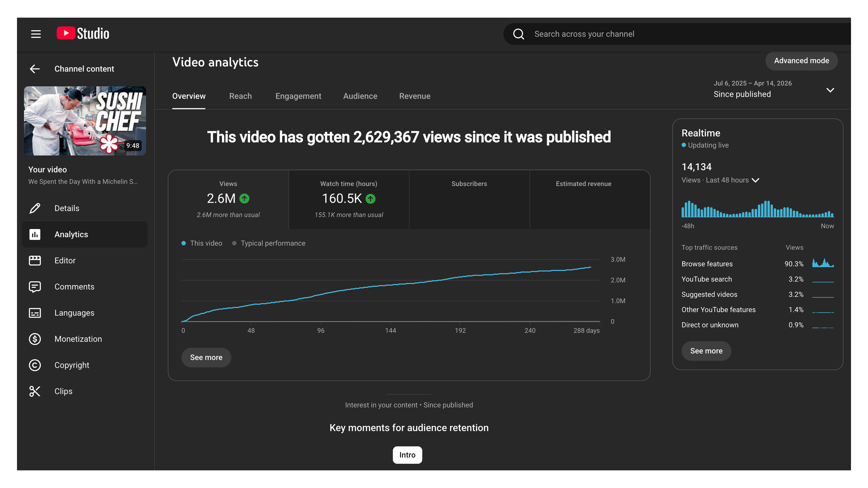Open the Editor clapperboard icon
The image size is (868, 488).
[35, 261]
